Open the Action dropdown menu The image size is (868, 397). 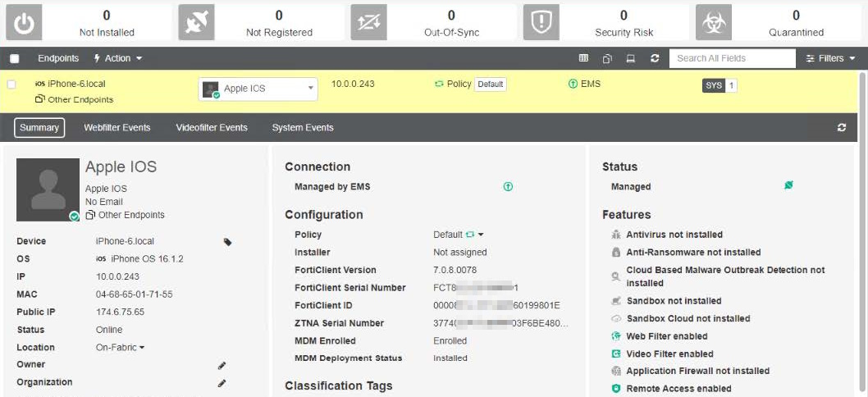[117, 58]
